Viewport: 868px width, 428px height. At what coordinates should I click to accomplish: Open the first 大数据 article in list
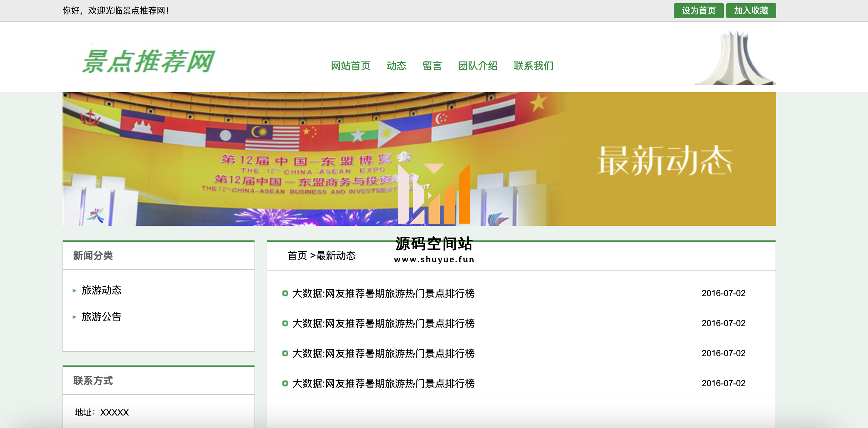tap(383, 293)
